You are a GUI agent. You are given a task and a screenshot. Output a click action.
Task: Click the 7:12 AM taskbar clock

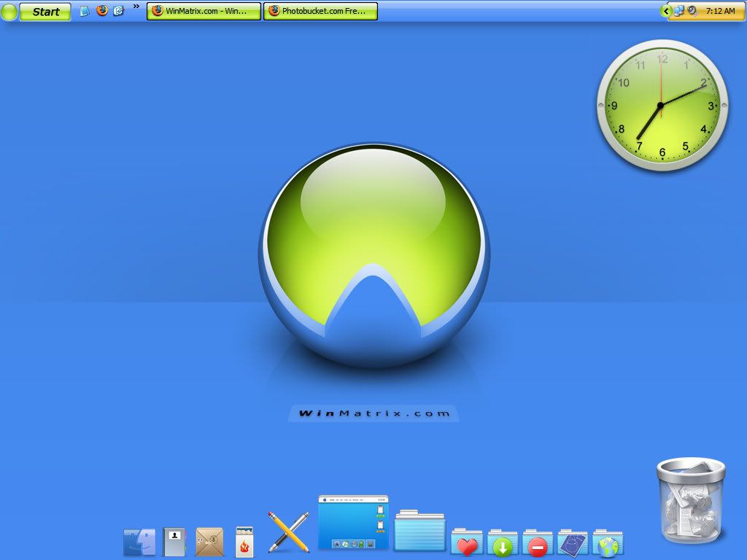coord(720,11)
